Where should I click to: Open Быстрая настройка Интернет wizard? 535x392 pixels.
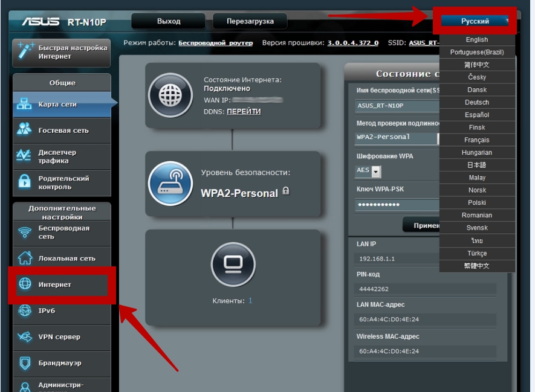point(62,53)
